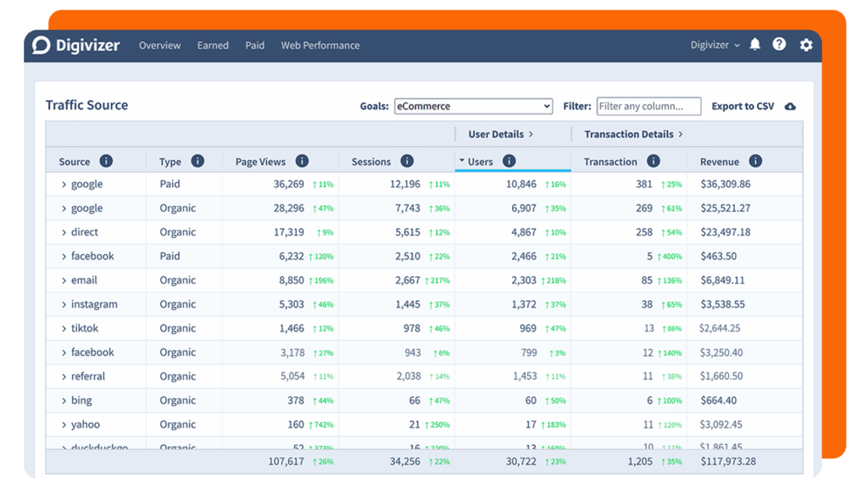Show info for the Page Views column

(302, 161)
